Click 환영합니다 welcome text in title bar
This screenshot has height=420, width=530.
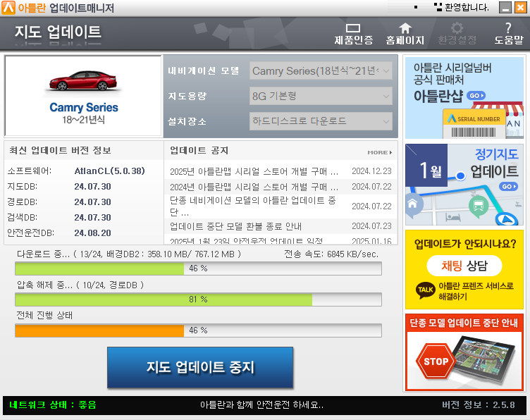tap(467, 7)
